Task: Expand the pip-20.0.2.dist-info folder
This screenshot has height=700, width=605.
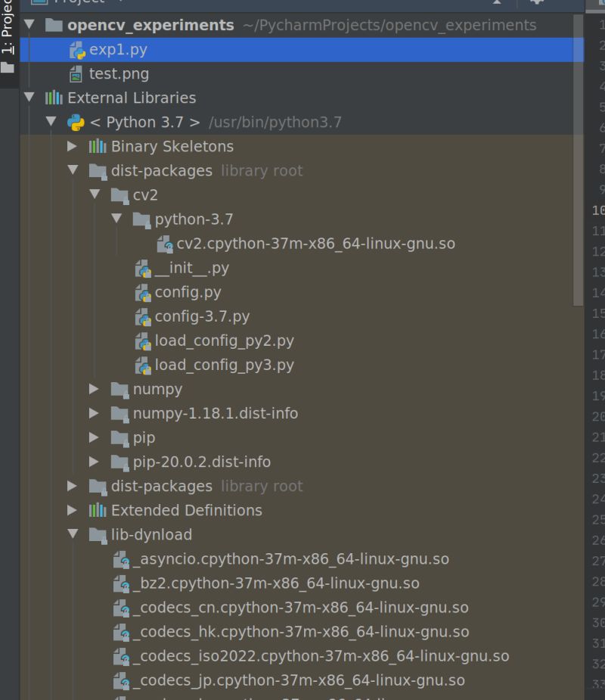Action: (94, 462)
